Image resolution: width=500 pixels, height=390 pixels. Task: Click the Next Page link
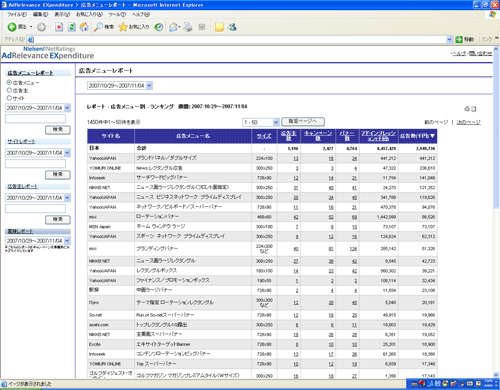tap(468, 122)
